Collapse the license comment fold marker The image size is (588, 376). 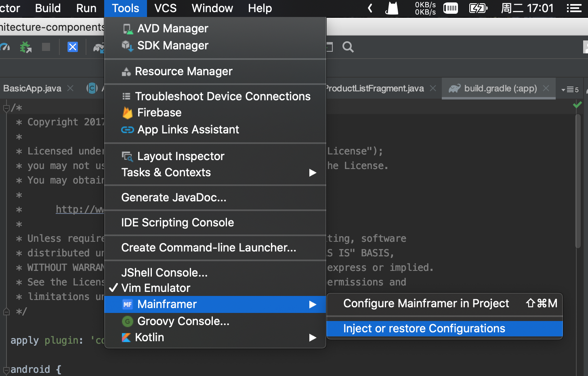coord(6,108)
